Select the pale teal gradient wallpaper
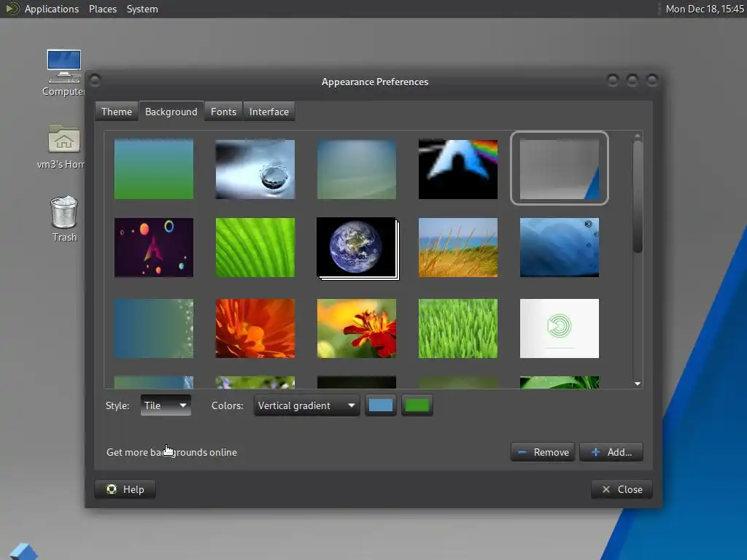The image size is (747, 560). pyautogui.click(x=356, y=169)
